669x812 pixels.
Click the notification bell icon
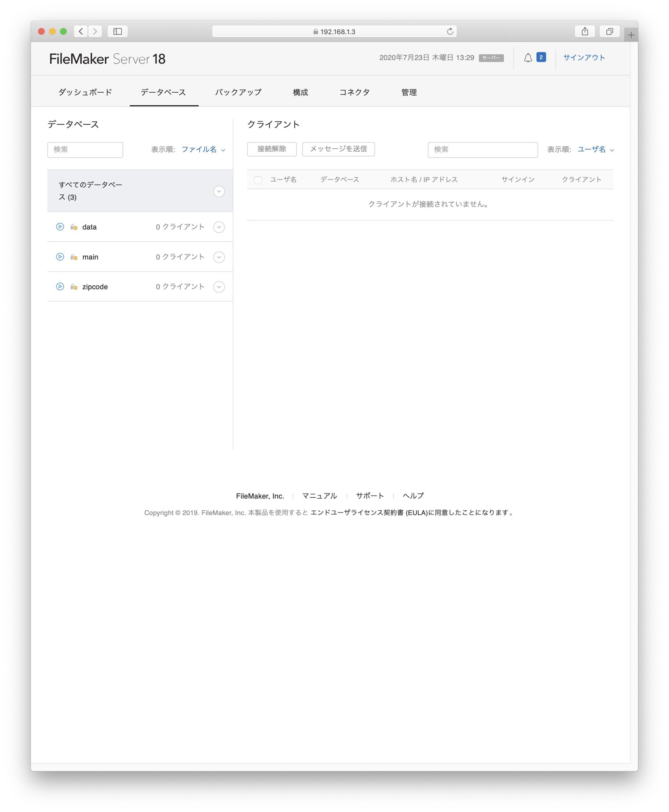(x=528, y=58)
